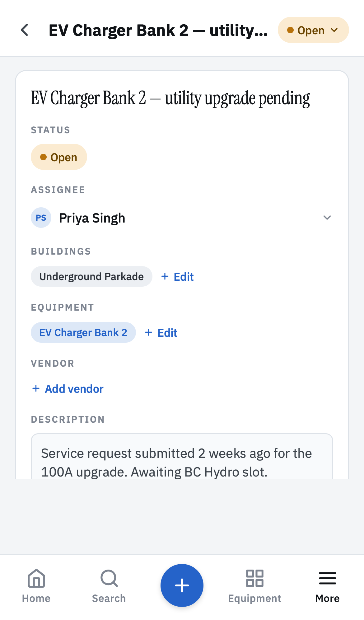Image resolution: width=364 pixels, height=620 pixels.
Task: Click into the Description text box
Action: click(x=182, y=456)
